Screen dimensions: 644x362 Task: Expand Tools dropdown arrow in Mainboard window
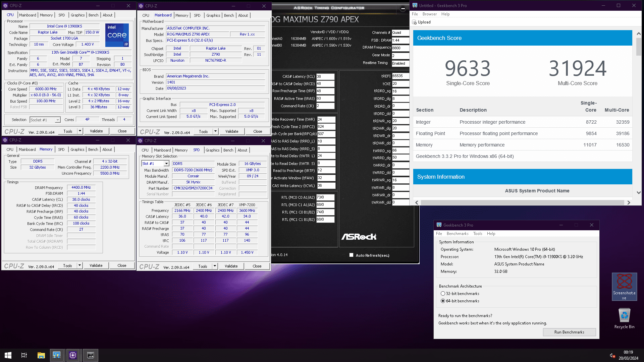coord(215,131)
